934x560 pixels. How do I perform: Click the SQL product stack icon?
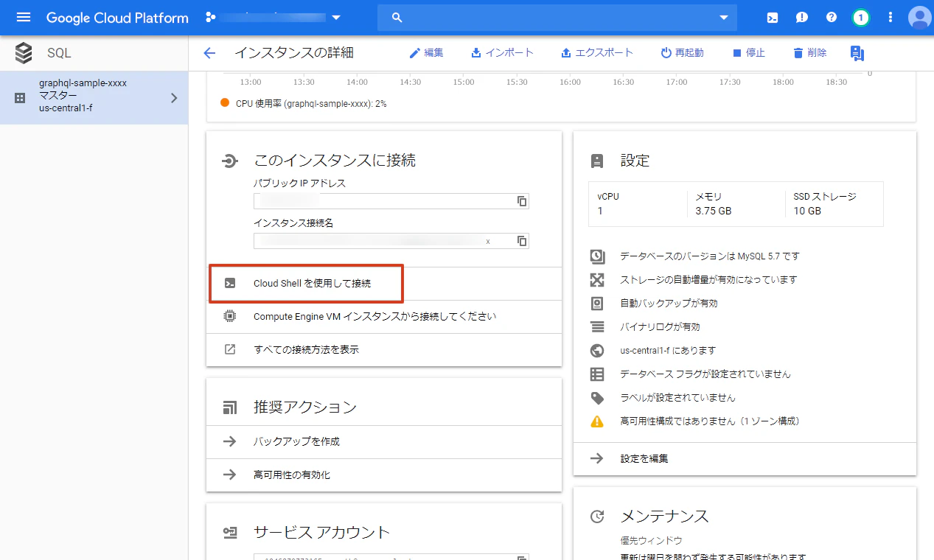coord(24,53)
